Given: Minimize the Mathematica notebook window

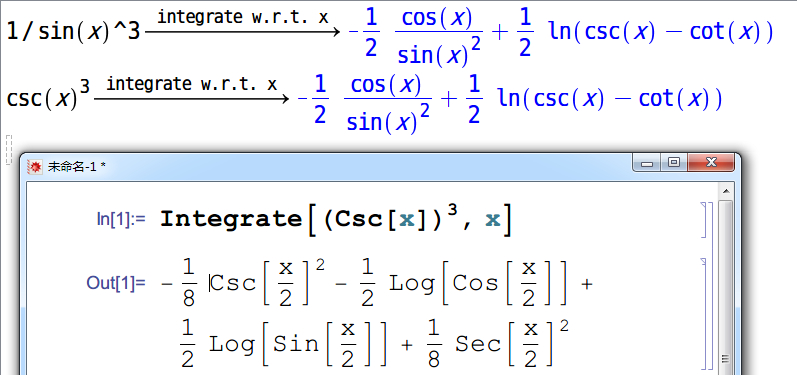Looking at the screenshot, I should [x=647, y=164].
